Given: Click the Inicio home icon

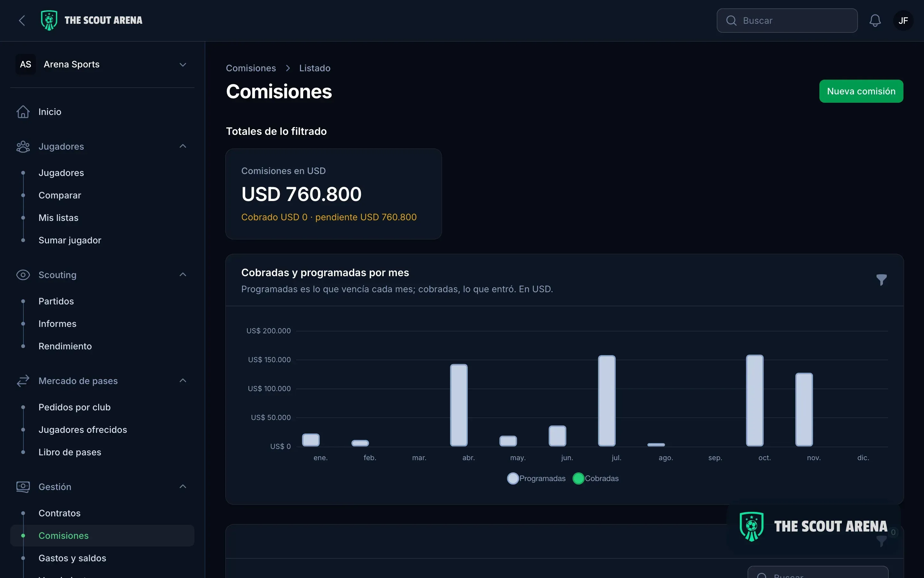Looking at the screenshot, I should pyautogui.click(x=23, y=112).
